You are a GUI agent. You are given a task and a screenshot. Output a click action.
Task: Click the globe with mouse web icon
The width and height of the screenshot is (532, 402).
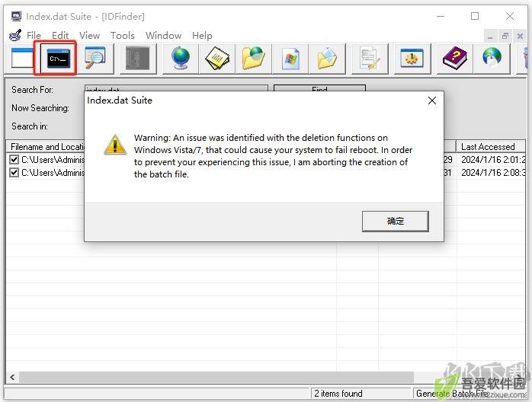[492, 58]
